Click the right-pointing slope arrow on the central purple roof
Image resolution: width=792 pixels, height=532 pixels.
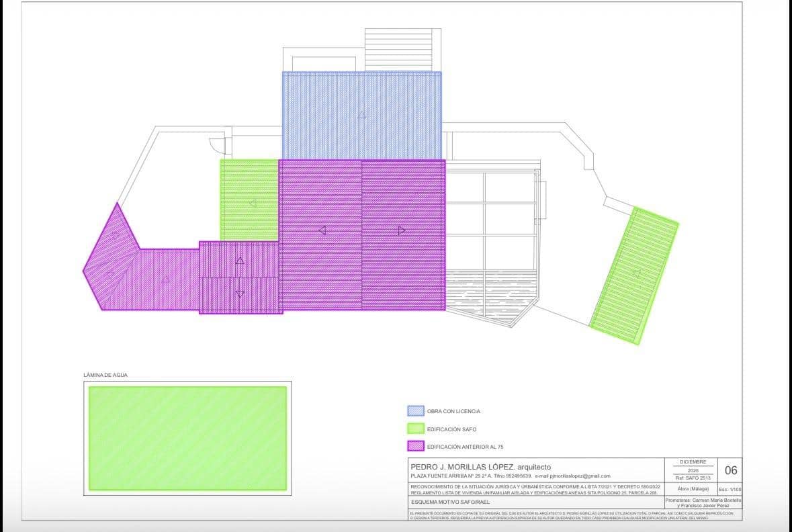coord(402,230)
